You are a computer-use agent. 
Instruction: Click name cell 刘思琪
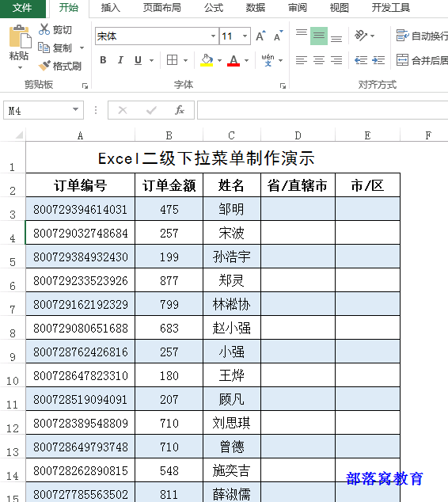point(232,423)
